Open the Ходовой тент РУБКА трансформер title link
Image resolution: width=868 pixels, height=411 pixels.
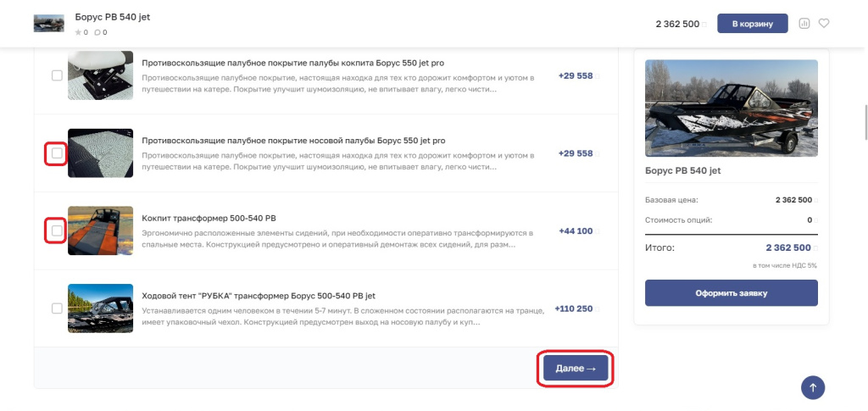(x=259, y=296)
